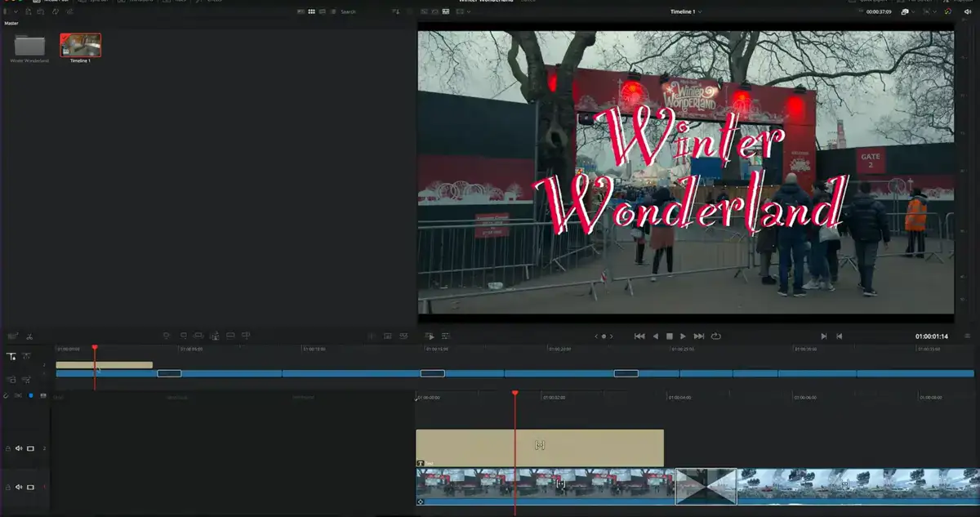The image size is (980, 517).
Task: Open the timeline options icon
Action: [13, 336]
